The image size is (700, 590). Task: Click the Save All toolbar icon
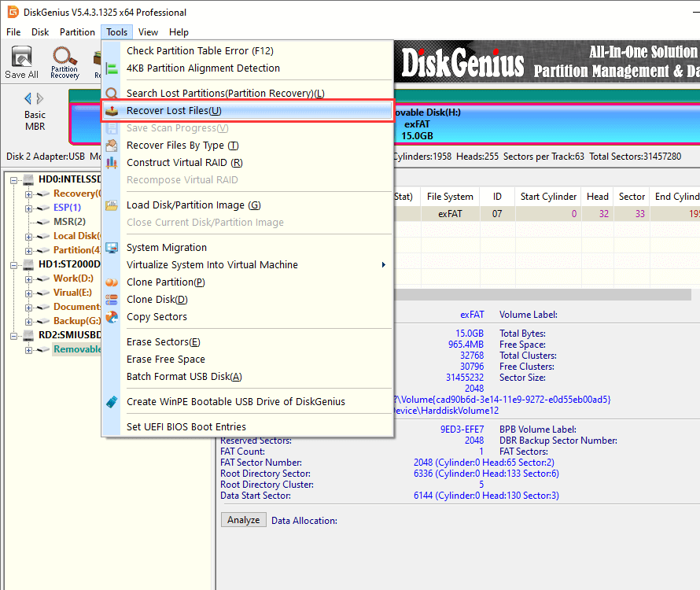point(21,61)
